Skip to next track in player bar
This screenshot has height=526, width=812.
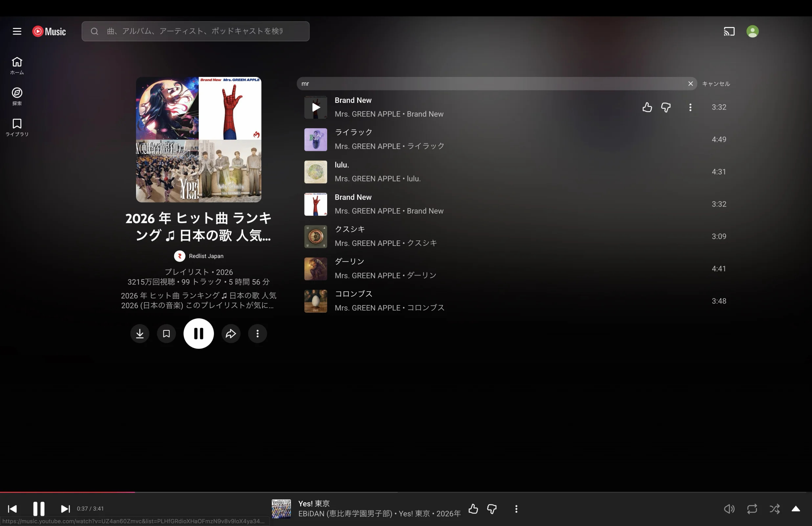point(65,509)
